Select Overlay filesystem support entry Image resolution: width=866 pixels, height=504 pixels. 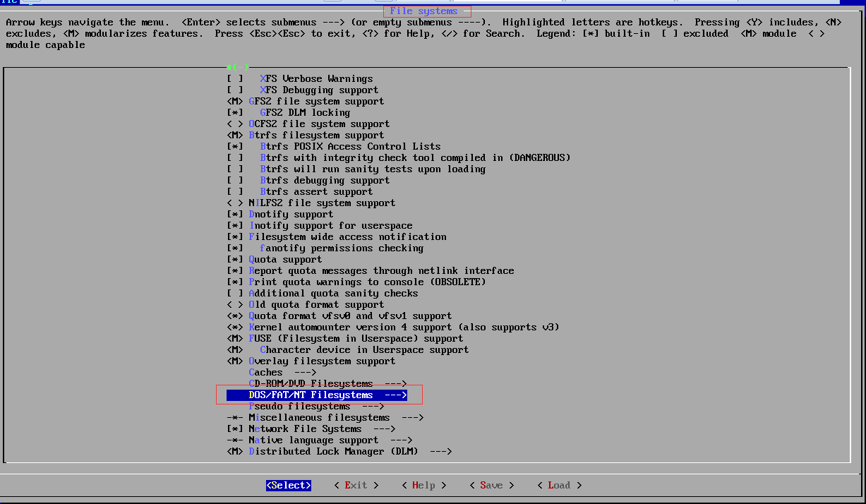click(311, 361)
